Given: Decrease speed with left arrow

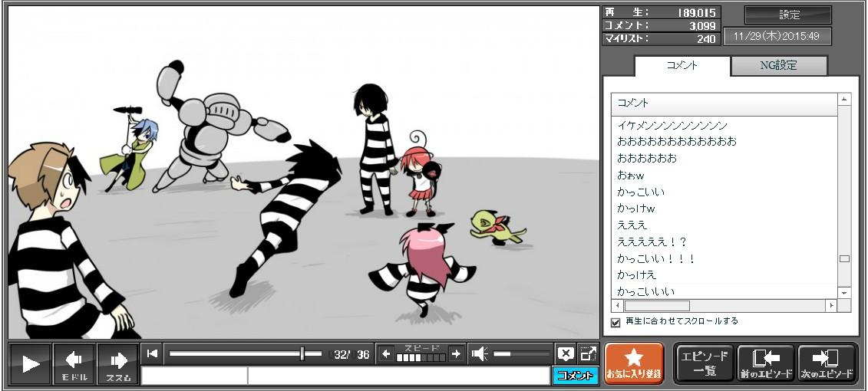Looking at the screenshot, I should click(386, 353).
